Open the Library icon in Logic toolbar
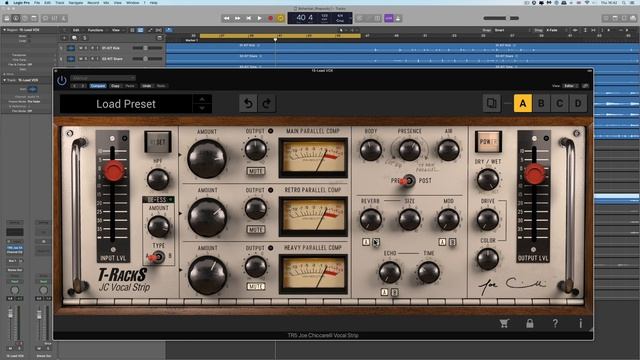Screen dimensions: 640x360 [7, 18]
